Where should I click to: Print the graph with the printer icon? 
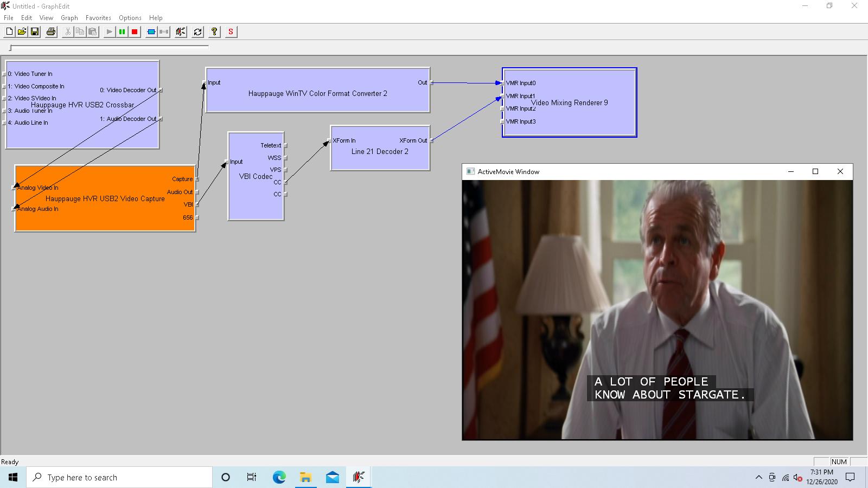pyautogui.click(x=51, y=32)
